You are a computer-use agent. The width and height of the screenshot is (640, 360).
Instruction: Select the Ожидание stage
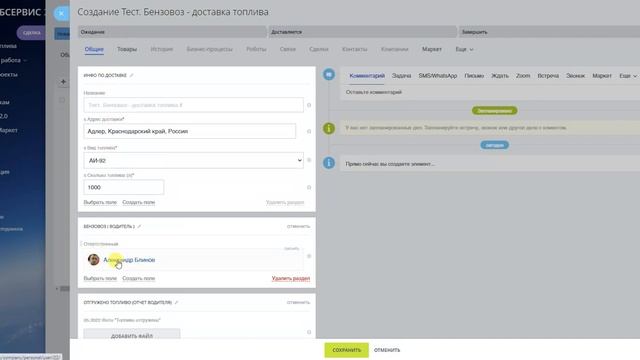172,32
